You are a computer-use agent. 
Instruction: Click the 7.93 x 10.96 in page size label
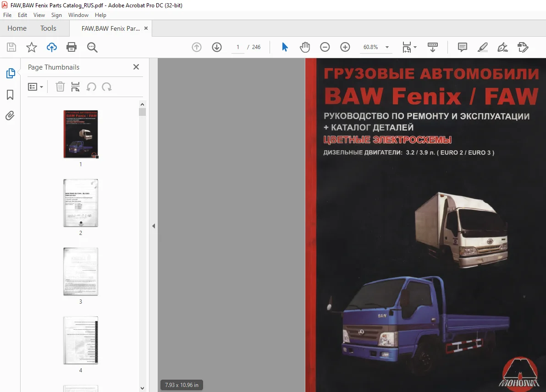182,385
